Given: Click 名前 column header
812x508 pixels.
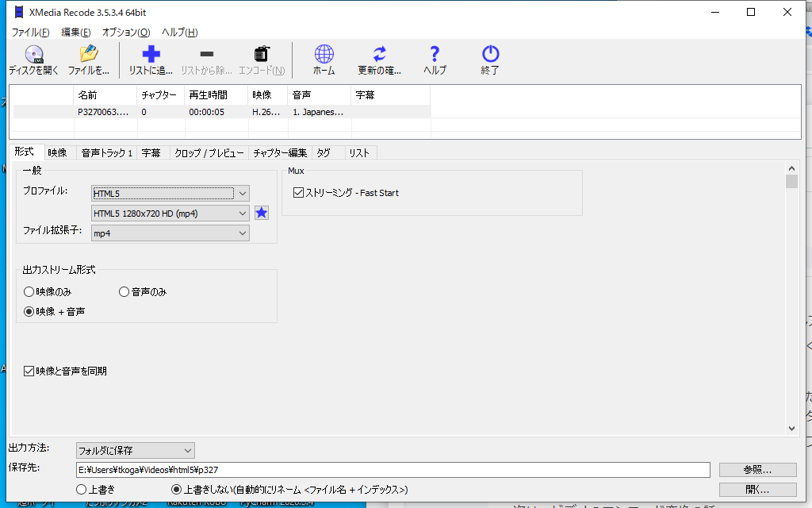Looking at the screenshot, I should click(x=105, y=95).
